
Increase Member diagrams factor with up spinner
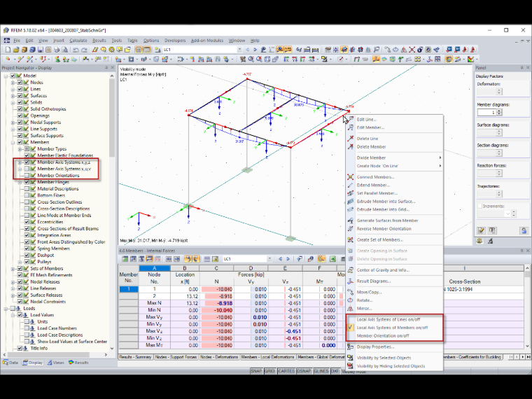coord(499,111)
